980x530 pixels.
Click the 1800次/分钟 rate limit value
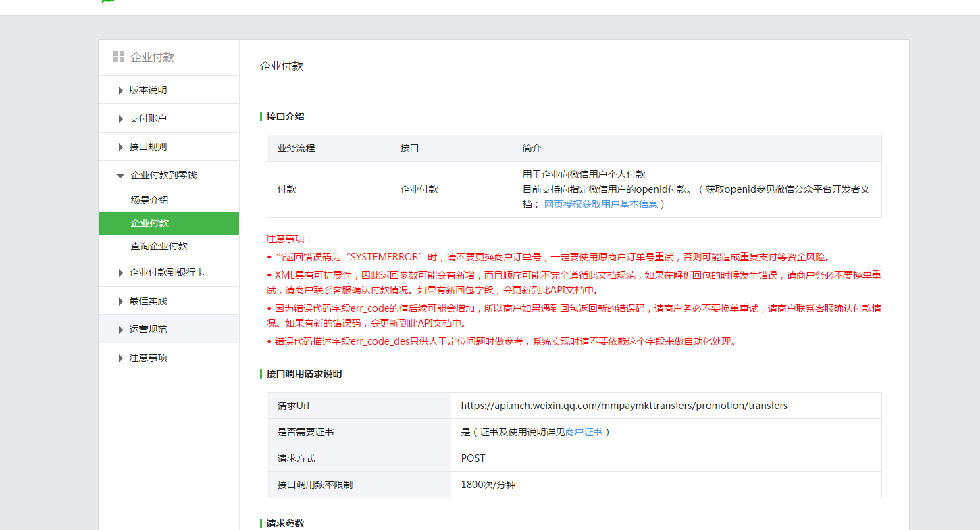click(488, 485)
